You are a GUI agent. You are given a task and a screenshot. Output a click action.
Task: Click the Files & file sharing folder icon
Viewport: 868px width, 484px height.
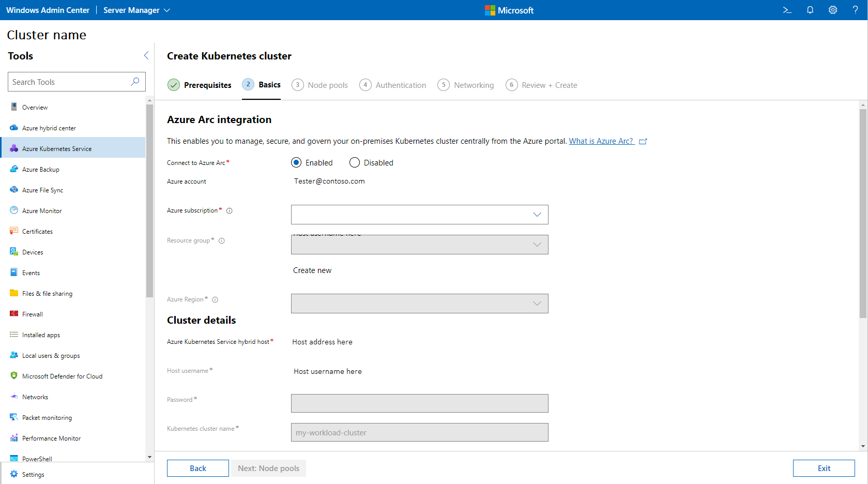(x=14, y=293)
